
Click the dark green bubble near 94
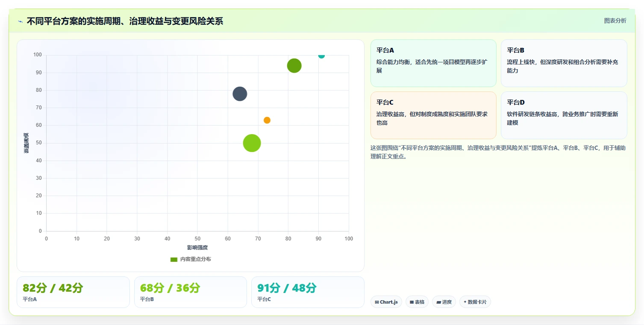point(294,66)
